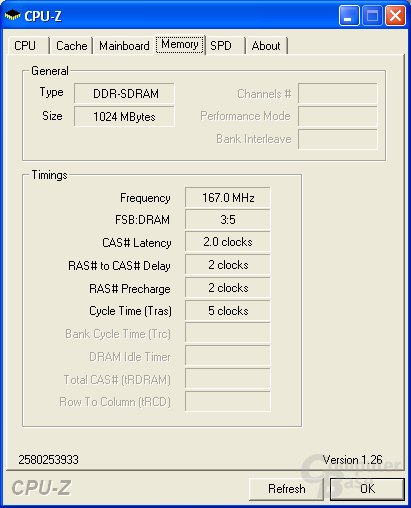Click the CPU-Z logo at bottom left

[41, 488]
